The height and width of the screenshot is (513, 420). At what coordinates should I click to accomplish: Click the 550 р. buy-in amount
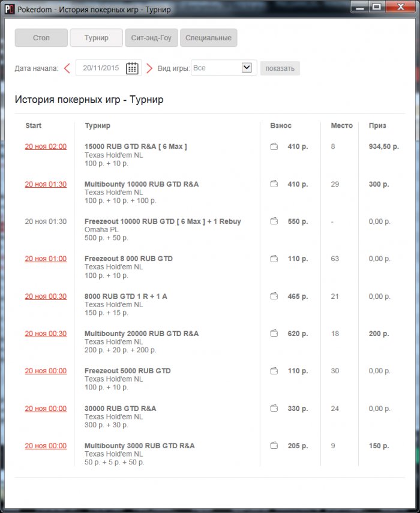pos(298,221)
